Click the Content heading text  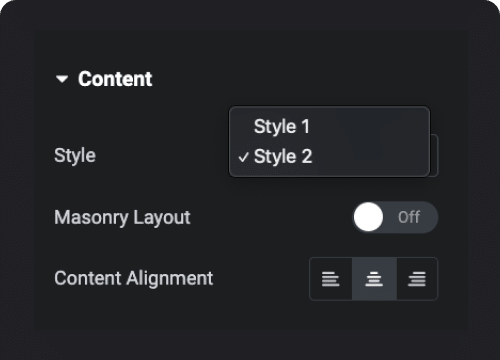(x=115, y=79)
